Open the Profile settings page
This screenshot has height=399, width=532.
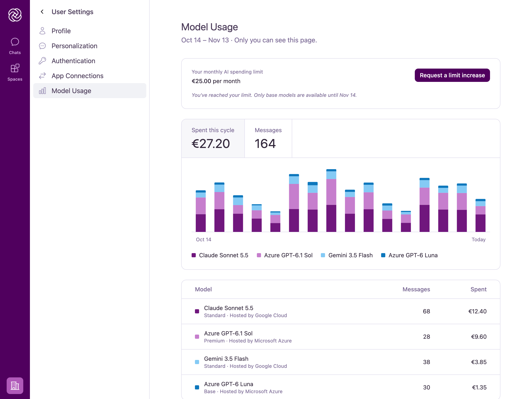coord(90,31)
